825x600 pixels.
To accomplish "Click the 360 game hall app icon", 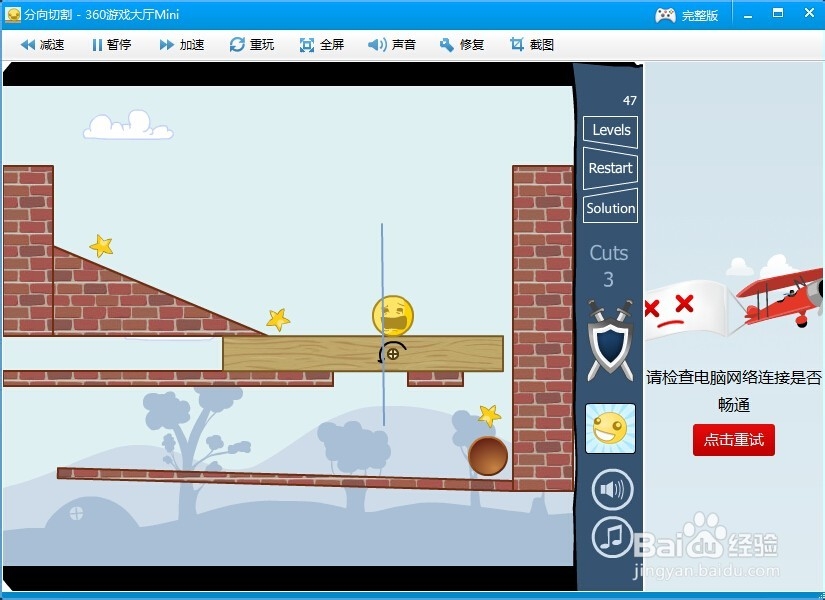I will click(x=12, y=14).
